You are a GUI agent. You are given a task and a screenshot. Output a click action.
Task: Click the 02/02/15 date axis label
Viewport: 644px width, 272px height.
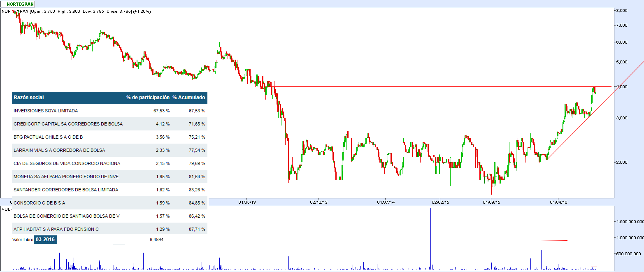coord(440,202)
